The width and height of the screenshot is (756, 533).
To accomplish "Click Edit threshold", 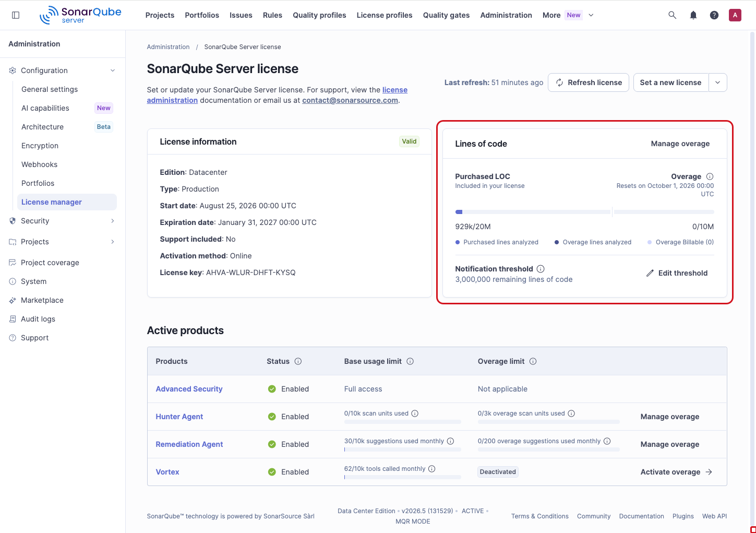I will (677, 273).
